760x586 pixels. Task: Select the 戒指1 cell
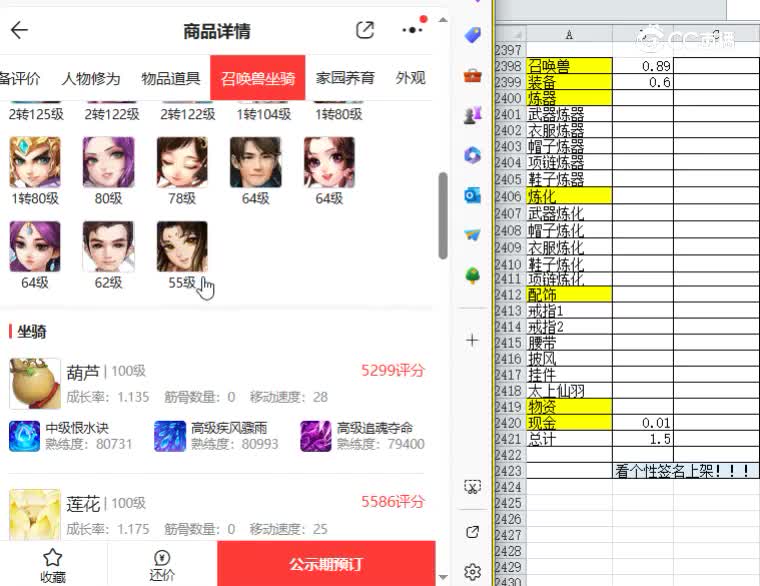click(569, 311)
